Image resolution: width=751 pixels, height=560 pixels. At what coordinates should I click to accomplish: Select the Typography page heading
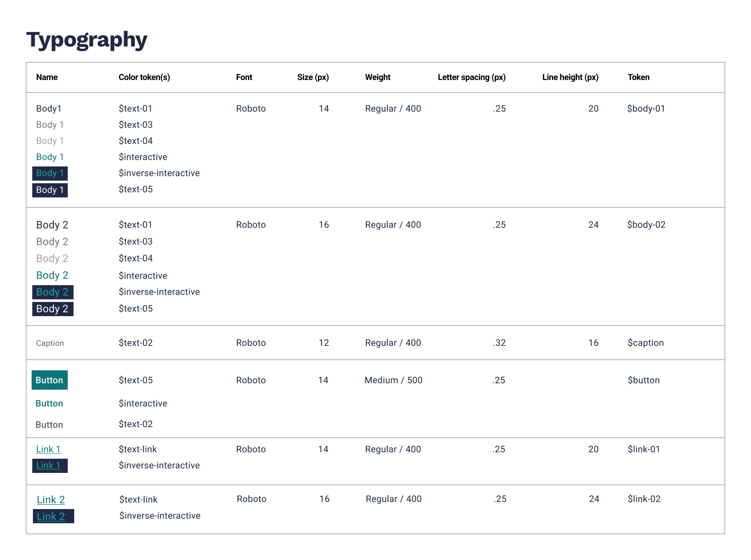coord(87,40)
